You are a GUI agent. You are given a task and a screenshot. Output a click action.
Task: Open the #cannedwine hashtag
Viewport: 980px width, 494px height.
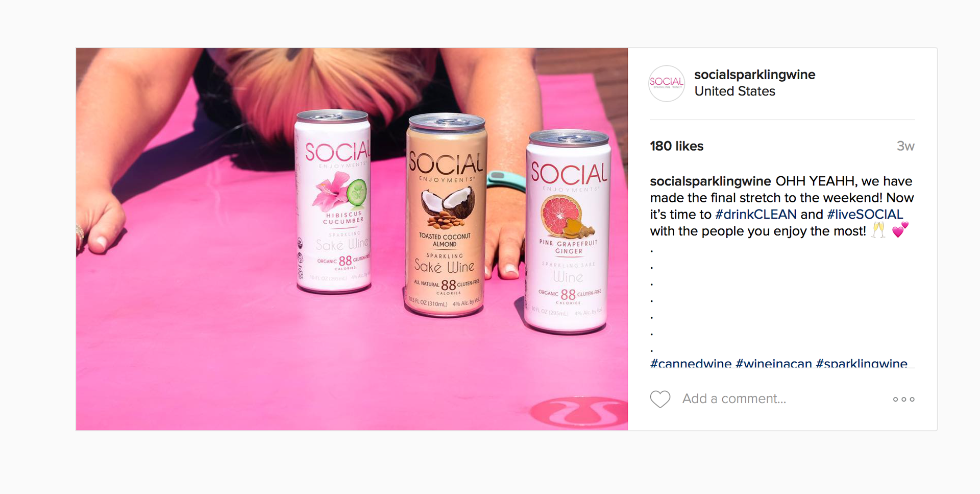[691, 363]
